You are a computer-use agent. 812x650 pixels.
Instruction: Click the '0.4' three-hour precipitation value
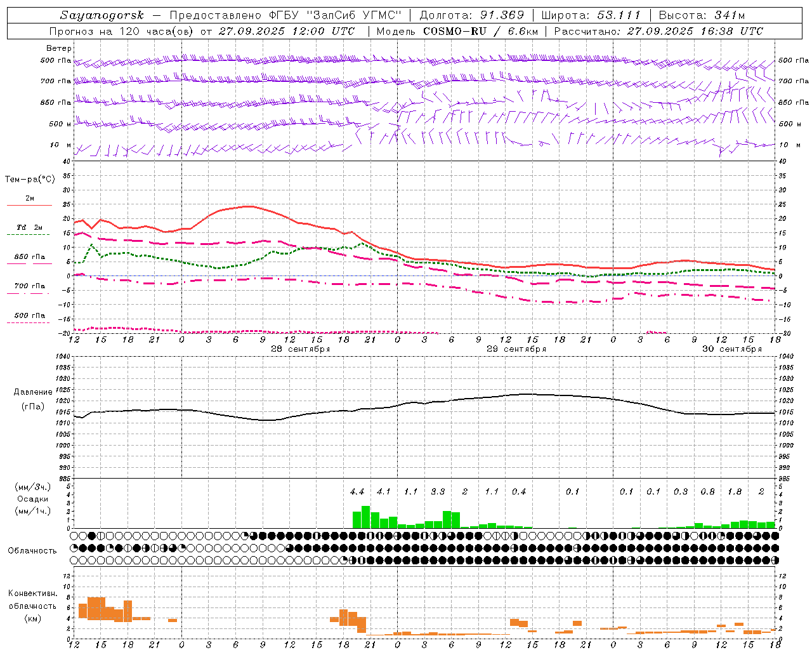pos(519,491)
